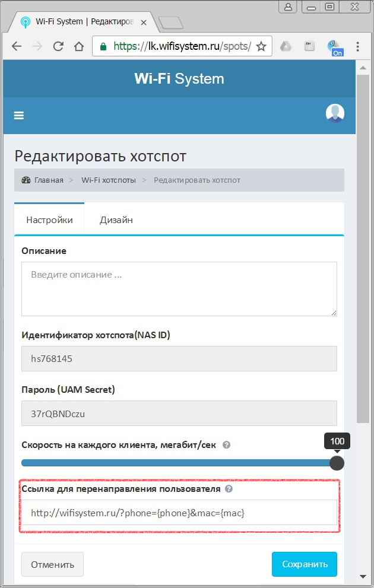Screen dimensions: 374x588
Task: Go to Wi-Fi хотспоты breadcrumb link
Action: pyautogui.click(x=109, y=180)
